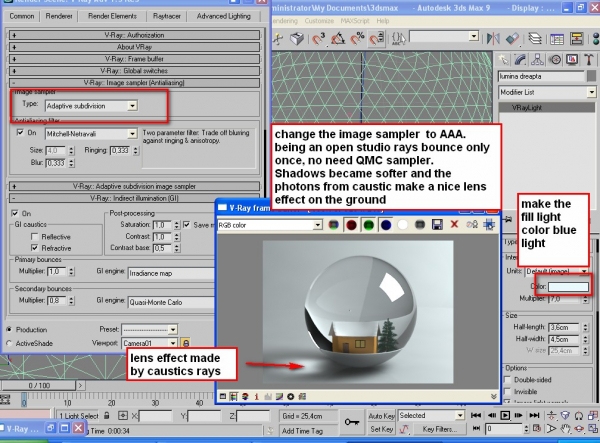Save image with floppy disk icon
This screenshot has width=600, height=443.
coord(437,225)
